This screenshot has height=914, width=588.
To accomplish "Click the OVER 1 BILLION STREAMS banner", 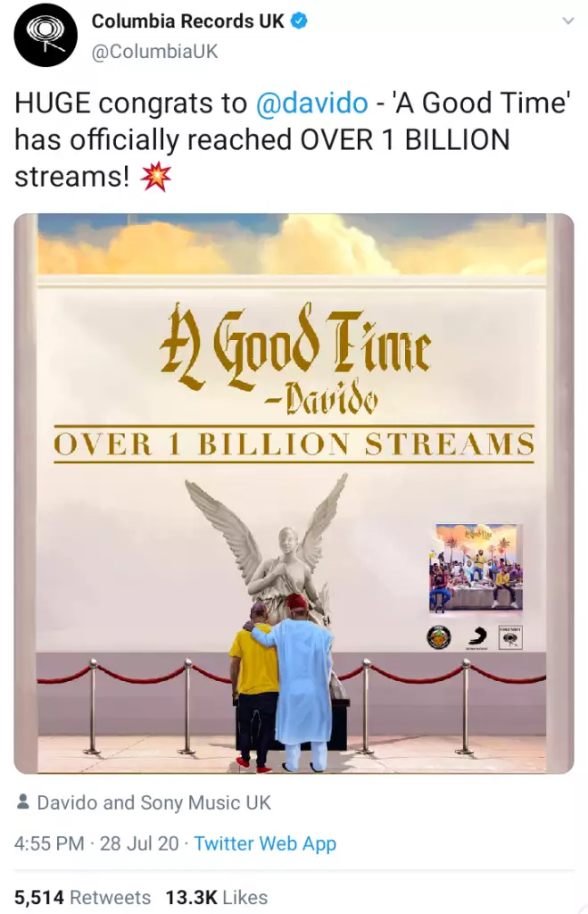I will coord(294,445).
